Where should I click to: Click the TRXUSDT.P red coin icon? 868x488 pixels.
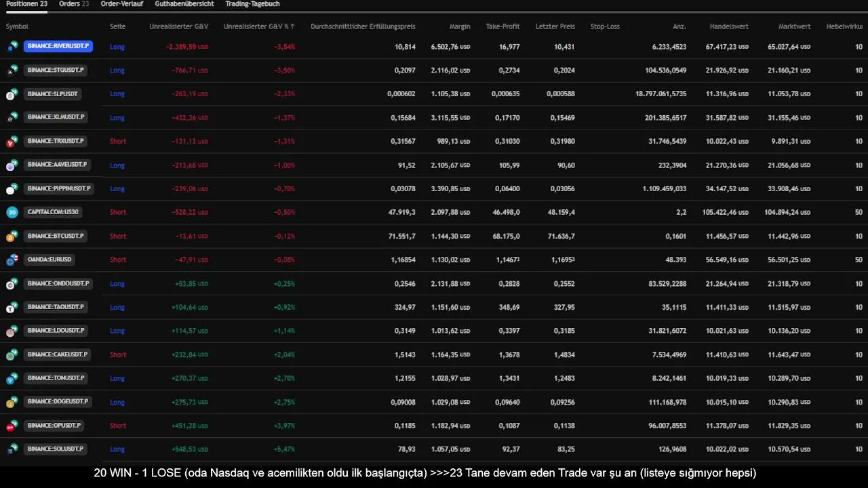coord(12,141)
